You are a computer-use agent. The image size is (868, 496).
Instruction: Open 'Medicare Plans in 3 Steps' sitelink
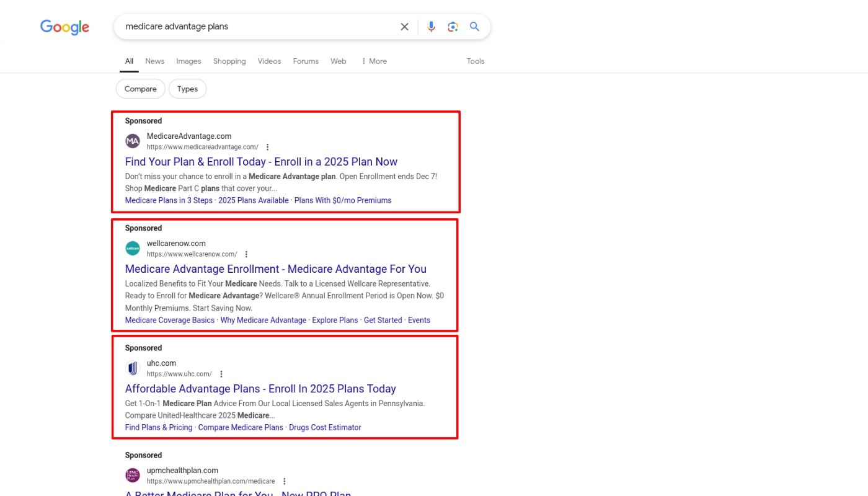click(x=169, y=200)
